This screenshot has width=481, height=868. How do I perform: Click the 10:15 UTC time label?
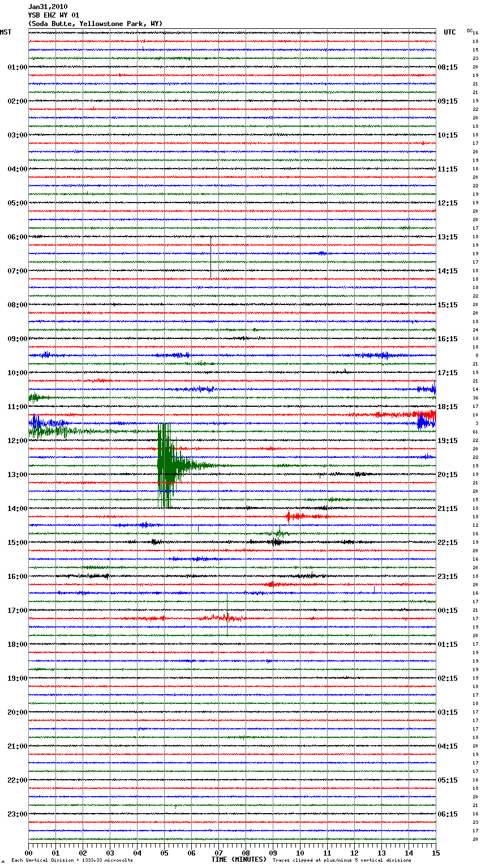click(448, 135)
